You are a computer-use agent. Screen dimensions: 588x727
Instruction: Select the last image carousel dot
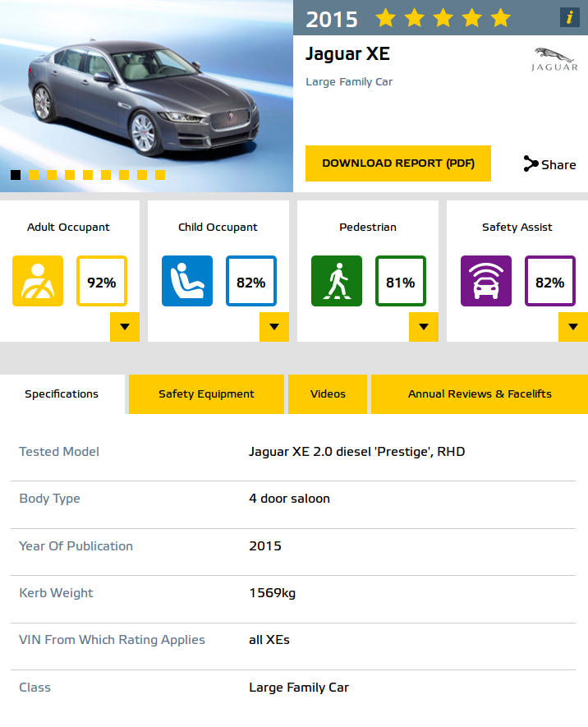pyautogui.click(x=160, y=175)
